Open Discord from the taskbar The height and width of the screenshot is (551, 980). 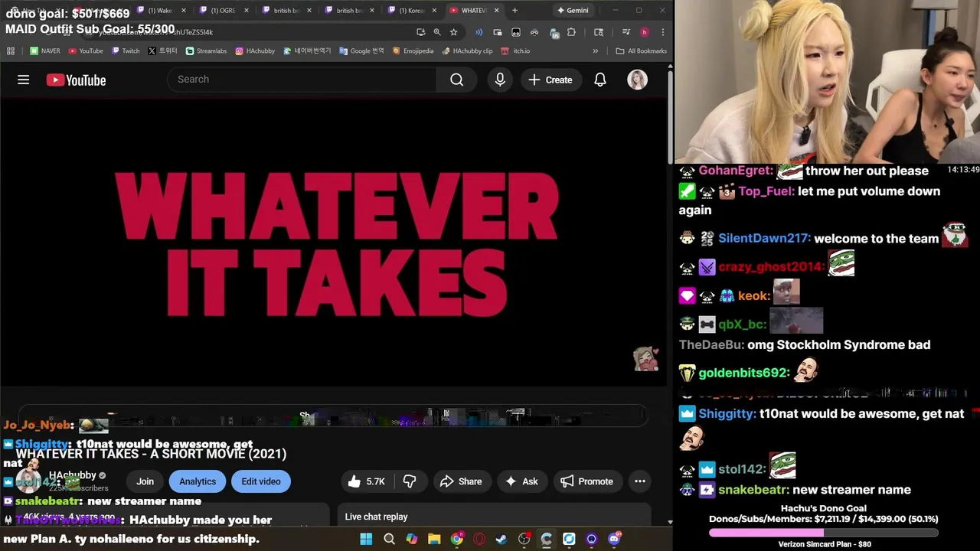coord(614,539)
